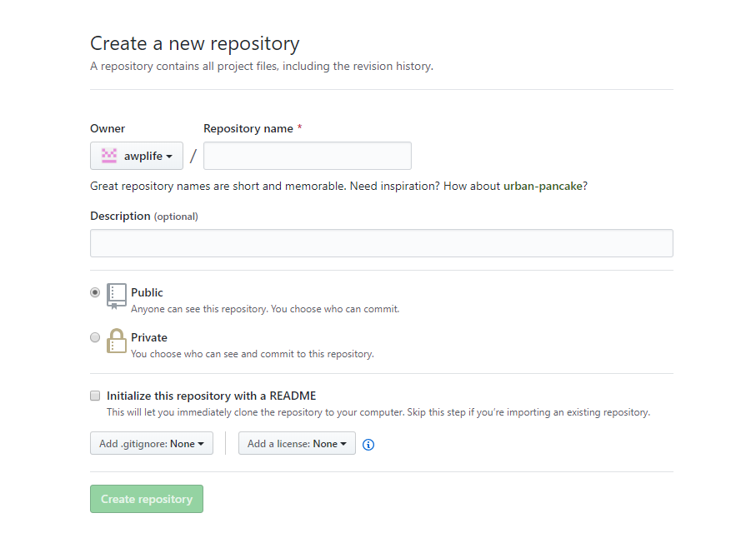Click the Private option label text

click(149, 337)
